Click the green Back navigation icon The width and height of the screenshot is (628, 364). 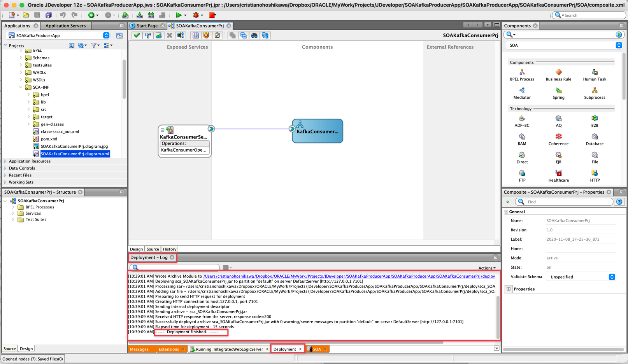91,15
